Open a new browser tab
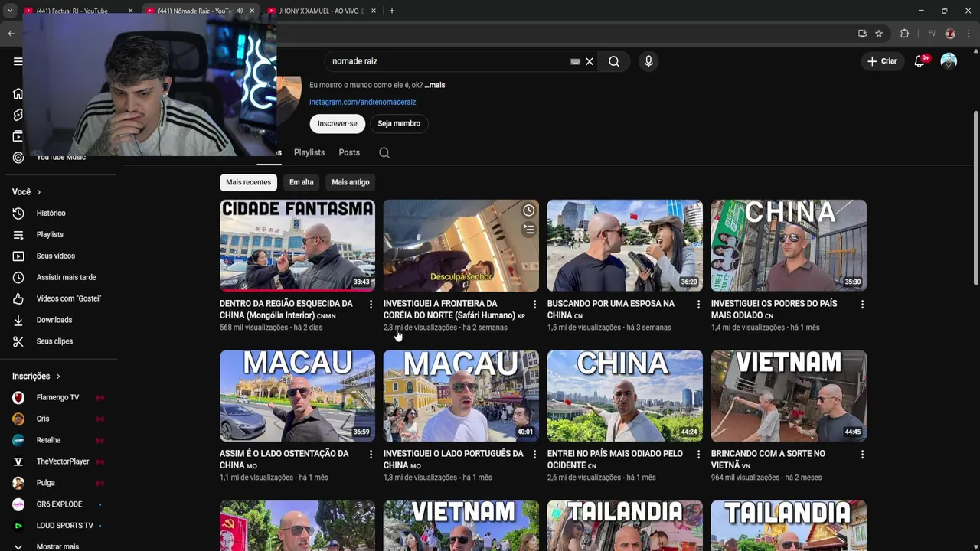 [x=391, y=11]
